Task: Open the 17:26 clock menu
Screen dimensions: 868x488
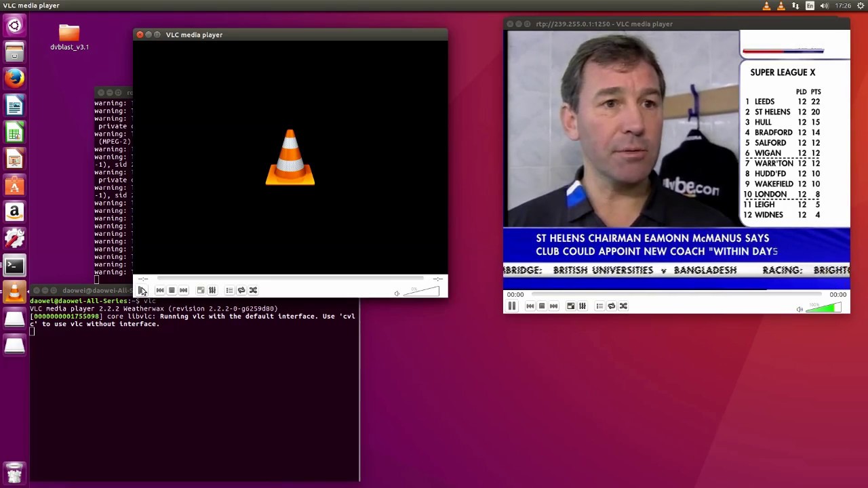Action: pos(843,5)
